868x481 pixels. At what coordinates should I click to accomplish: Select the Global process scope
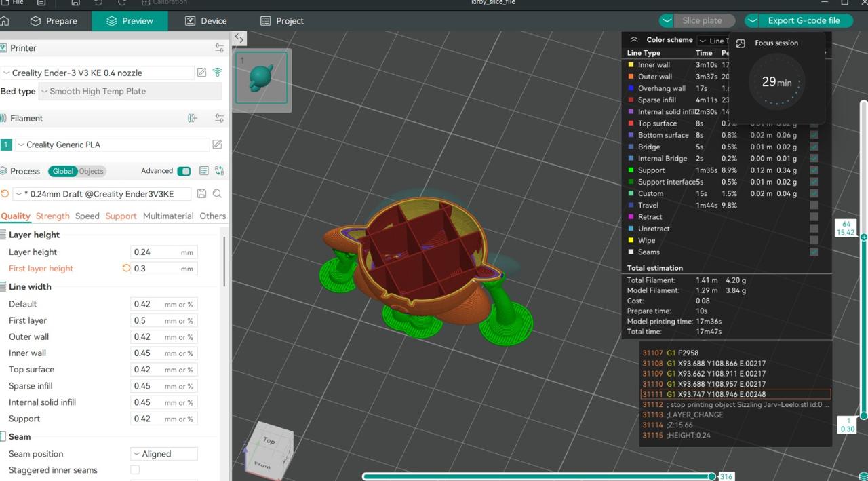[63, 171]
